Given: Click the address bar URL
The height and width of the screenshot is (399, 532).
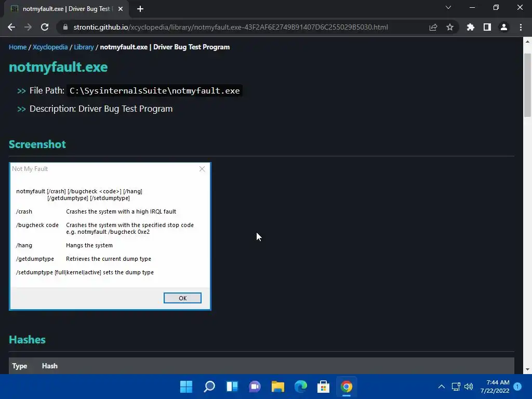Looking at the screenshot, I should pyautogui.click(x=231, y=27).
